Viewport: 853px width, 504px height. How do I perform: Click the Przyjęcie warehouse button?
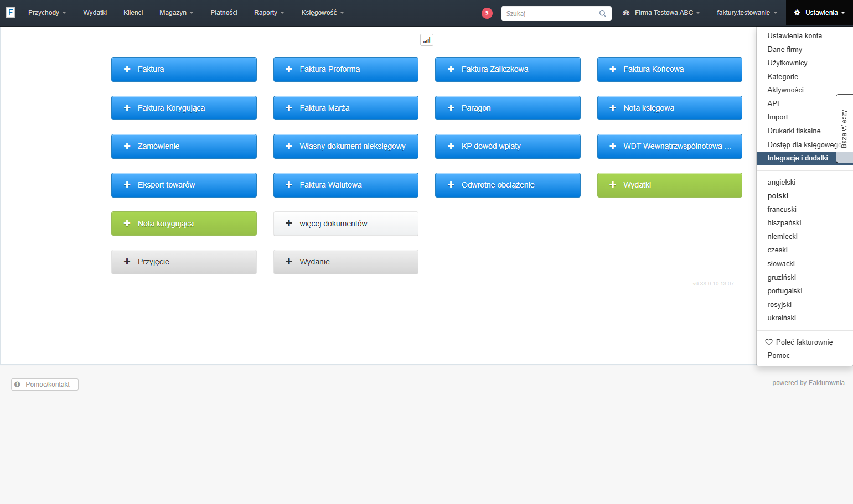click(184, 262)
